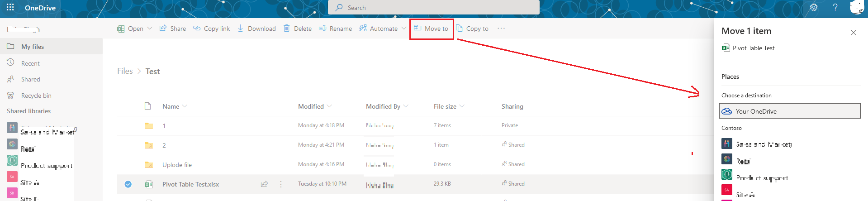Open the Name column sort dropdown

coord(185,106)
